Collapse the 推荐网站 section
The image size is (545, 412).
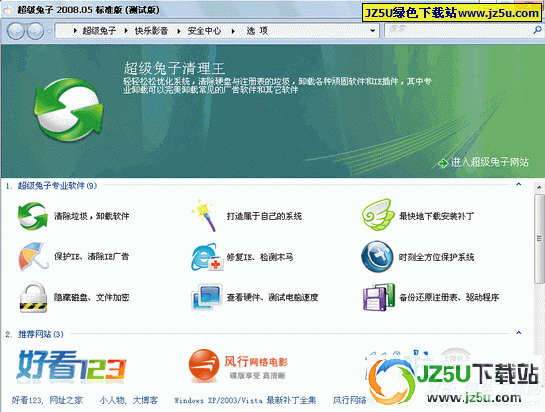[x=519, y=333]
